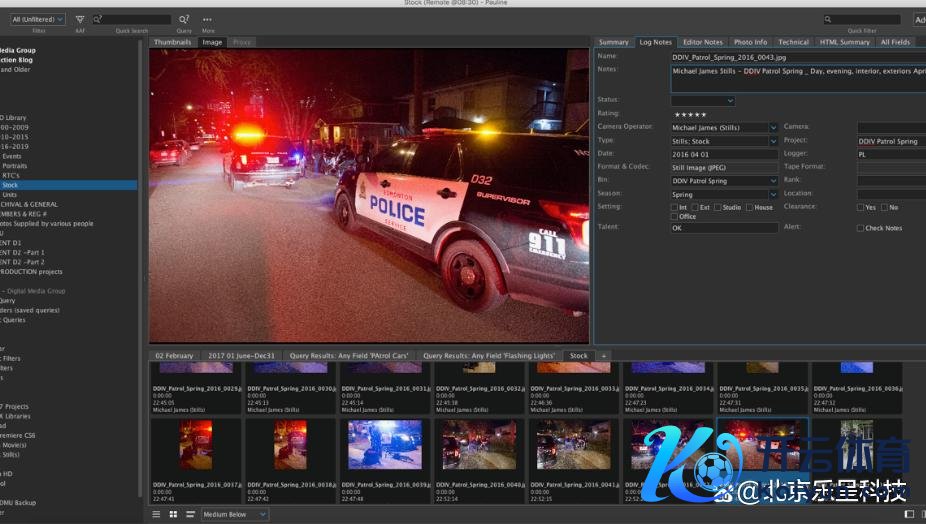This screenshot has width=926, height=524.
Task: Select the Portraits item in sidebar
Action: [15, 166]
